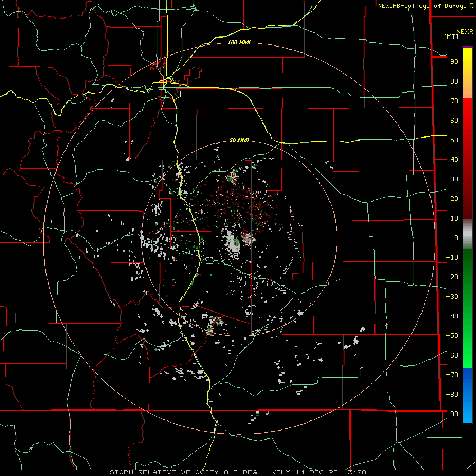This screenshot has height=476, width=476.
Task: Click the blue bottom segment of color bar
Action: pyautogui.click(x=467, y=396)
